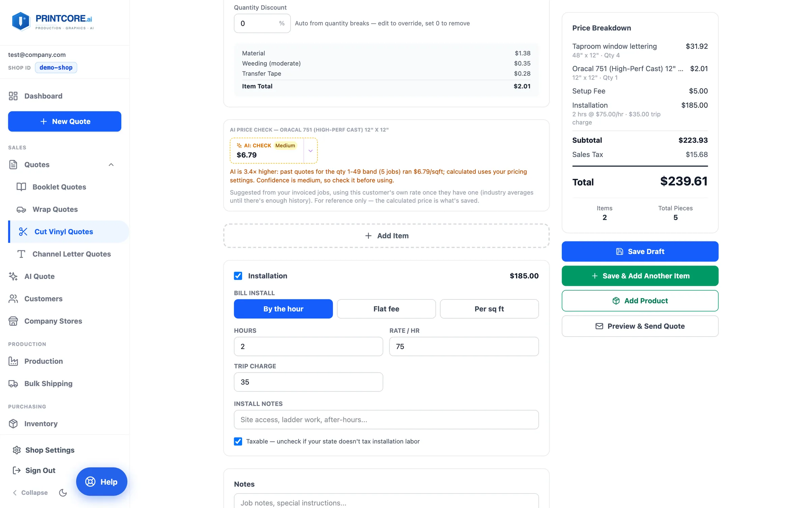812x508 pixels.
Task: Click the Trip Charge input field
Action: pyautogui.click(x=308, y=382)
